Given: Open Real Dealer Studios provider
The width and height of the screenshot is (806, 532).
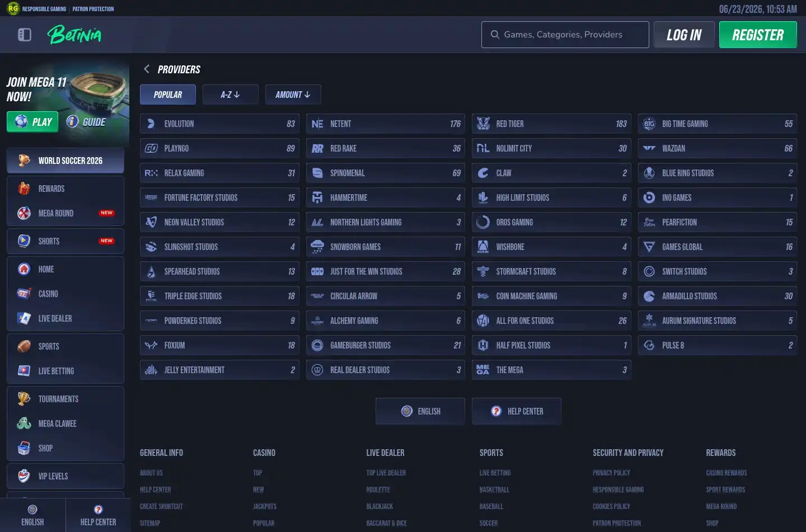Looking at the screenshot, I should [x=386, y=370].
